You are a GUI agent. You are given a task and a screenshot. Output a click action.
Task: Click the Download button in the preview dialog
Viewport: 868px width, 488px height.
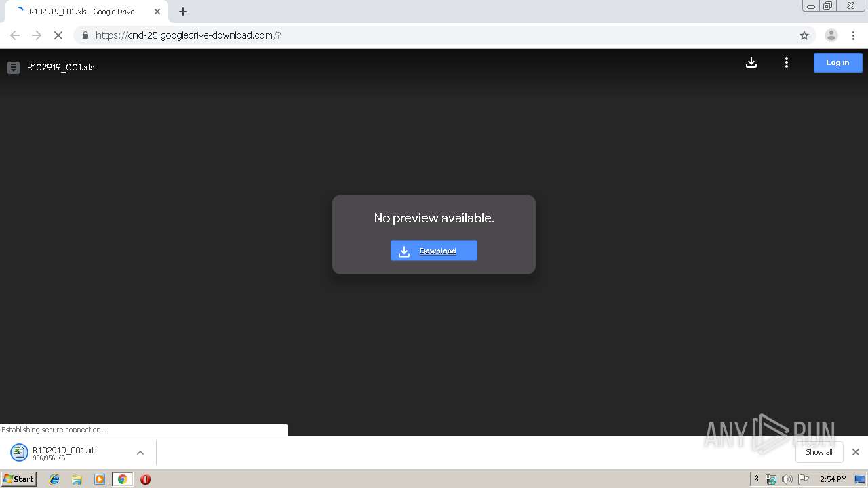point(434,251)
